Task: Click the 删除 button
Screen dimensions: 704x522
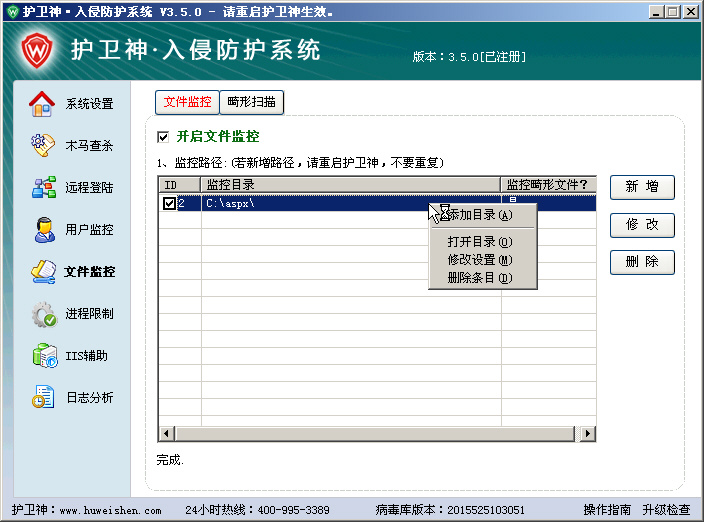Action: click(x=642, y=262)
